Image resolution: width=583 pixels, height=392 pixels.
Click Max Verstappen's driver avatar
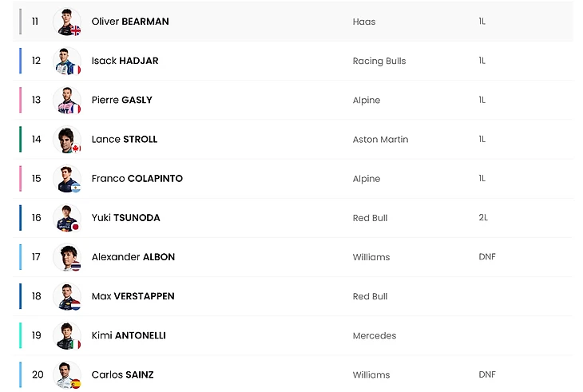(67, 295)
